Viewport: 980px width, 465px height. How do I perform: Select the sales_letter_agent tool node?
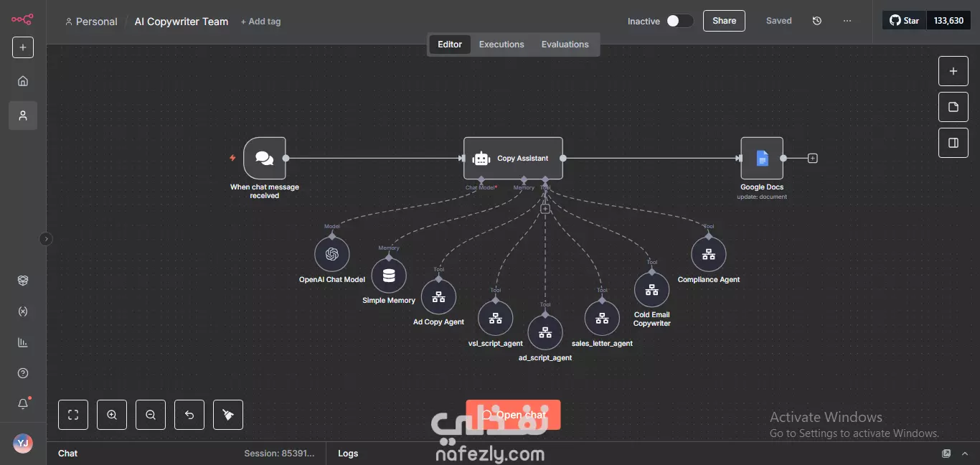click(602, 318)
